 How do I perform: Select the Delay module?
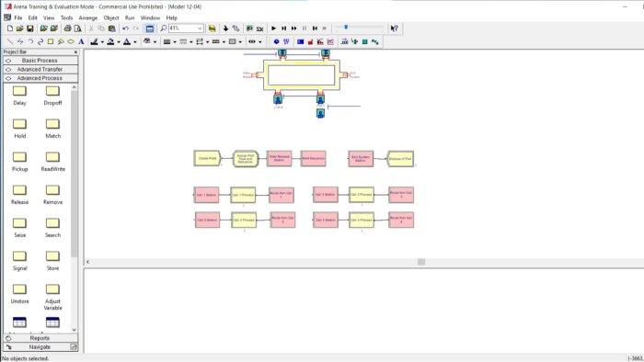coord(19,96)
